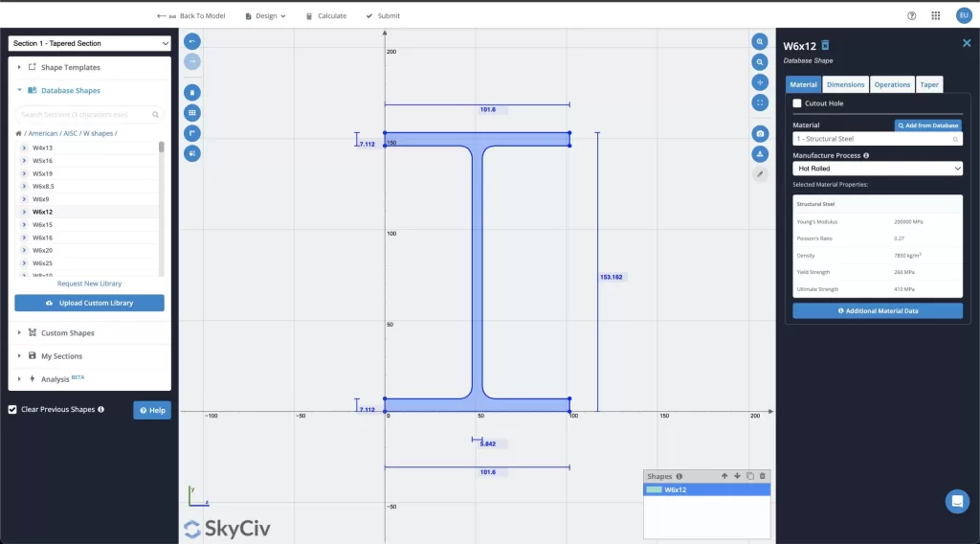Toggle the grid icon on canvas toolbar

click(191, 113)
